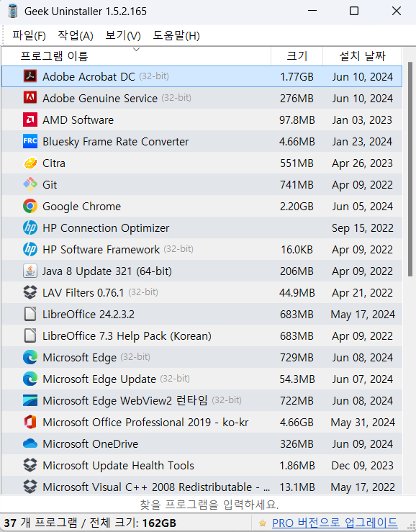
Task: Select Microsoft Edge WebView2 런타임 name
Action: [125, 401]
